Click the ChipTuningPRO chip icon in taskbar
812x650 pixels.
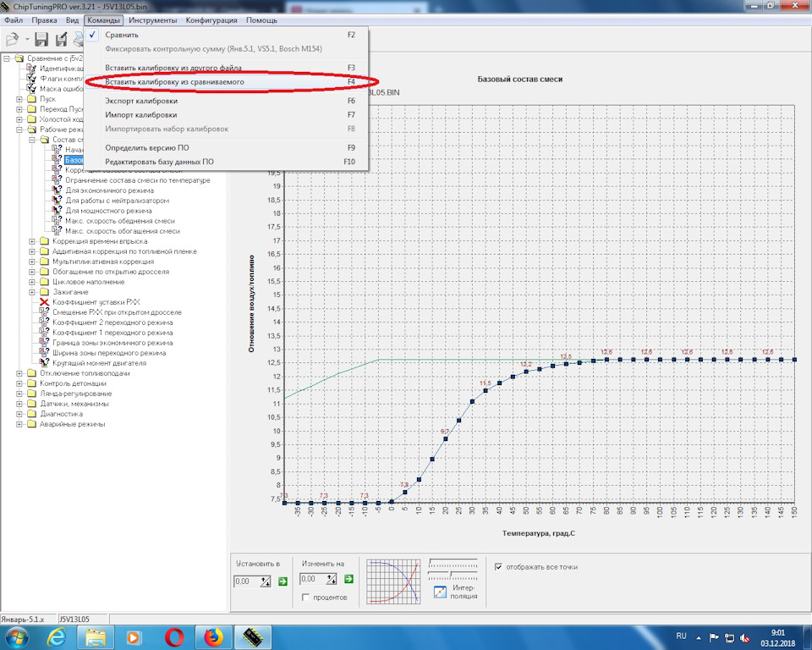[x=252, y=637]
